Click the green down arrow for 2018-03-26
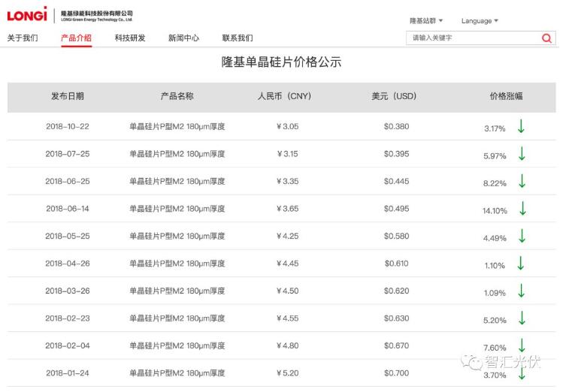The height and width of the screenshot is (392, 563). [521, 291]
